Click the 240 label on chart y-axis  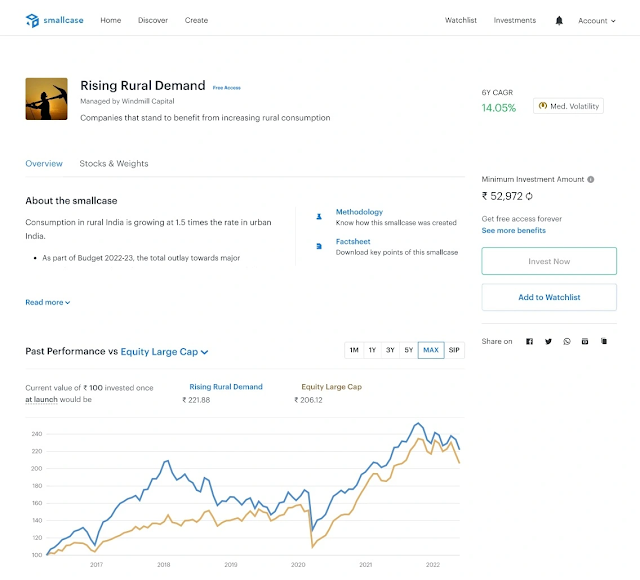pyautogui.click(x=37, y=434)
